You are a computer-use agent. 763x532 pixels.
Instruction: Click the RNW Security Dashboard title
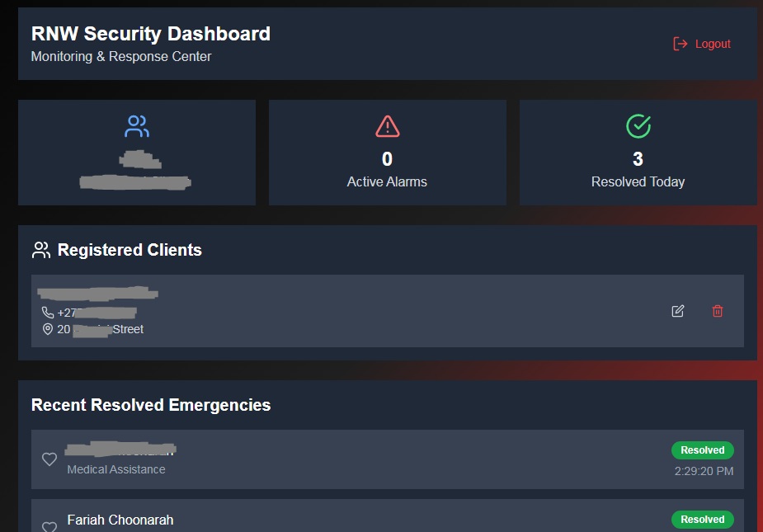(x=151, y=34)
